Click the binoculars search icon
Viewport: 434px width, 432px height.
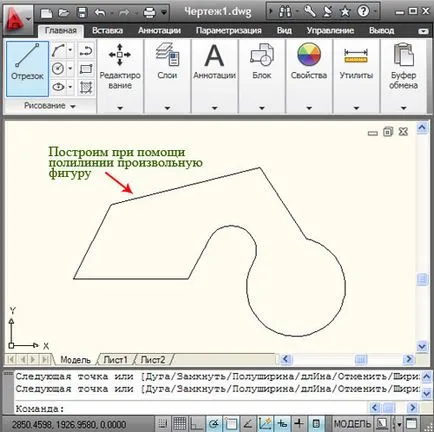coord(284,12)
